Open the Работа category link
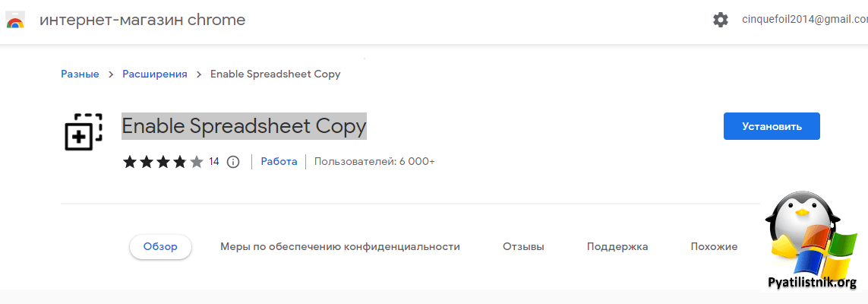 pos(279,161)
